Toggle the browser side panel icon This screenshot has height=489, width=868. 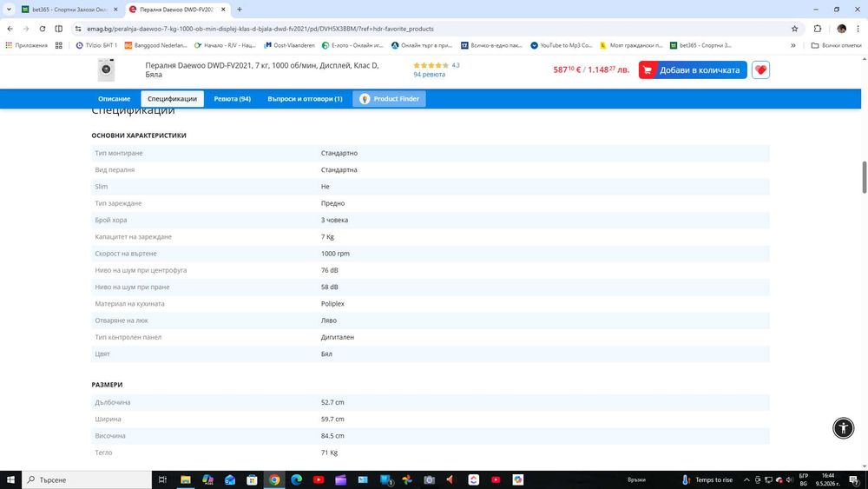(59, 29)
